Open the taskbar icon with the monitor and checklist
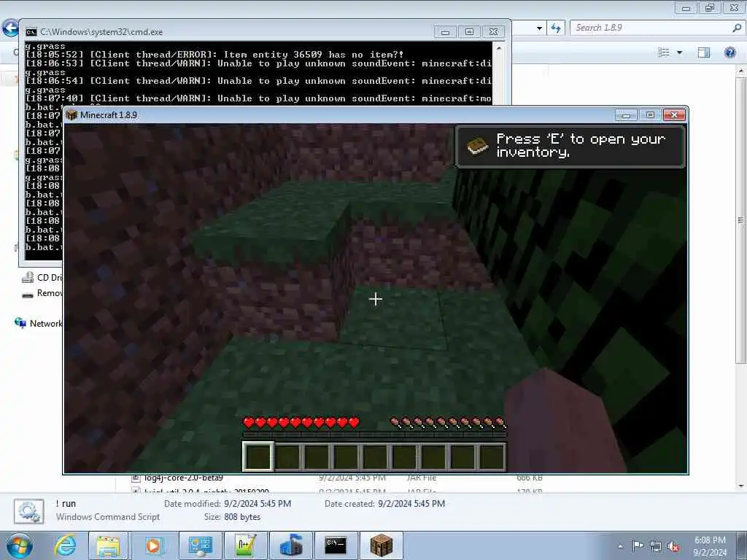The image size is (747, 560). (x=200, y=545)
